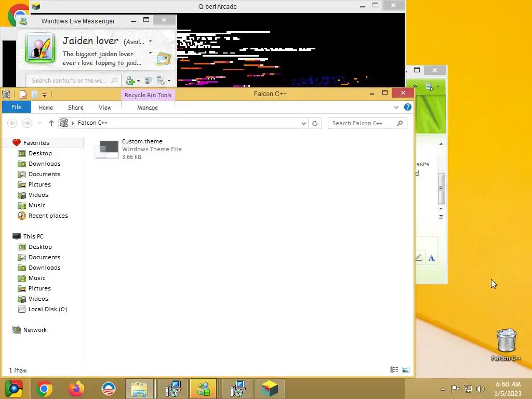This screenshot has height=399, width=532.
Task: Click the File Explorer taskbar button
Action: [140, 389]
